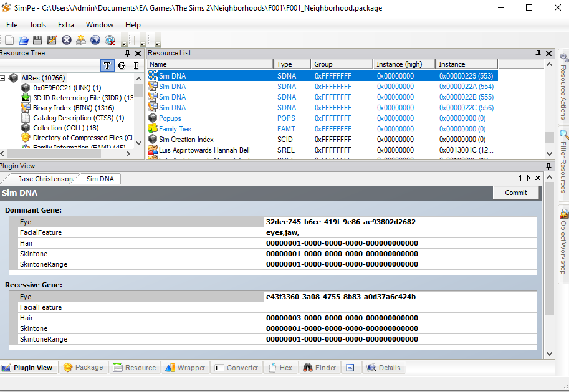Image resolution: width=569 pixels, height=392 pixels.
Task: Collapse the AllRes tree node
Action: pos(2,78)
